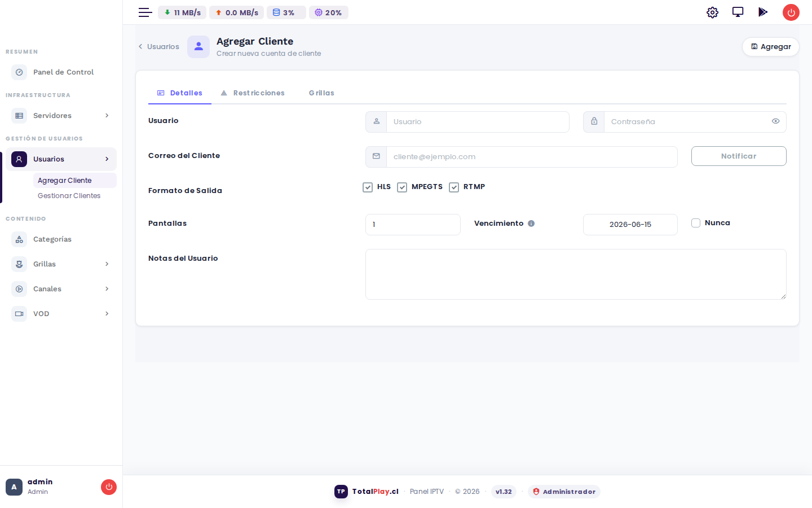The height and width of the screenshot is (508, 812).
Task: Click the 20% CPU usage badge
Action: pos(329,12)
